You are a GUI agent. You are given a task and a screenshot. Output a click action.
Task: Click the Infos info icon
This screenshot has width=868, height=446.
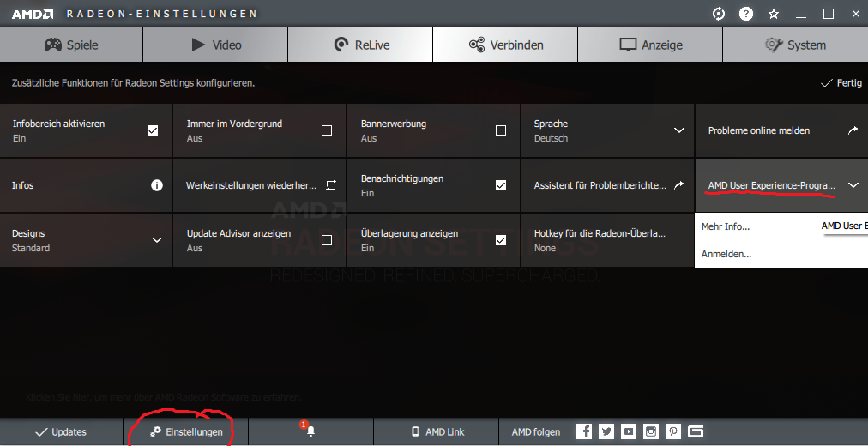(x=157, y=184)
